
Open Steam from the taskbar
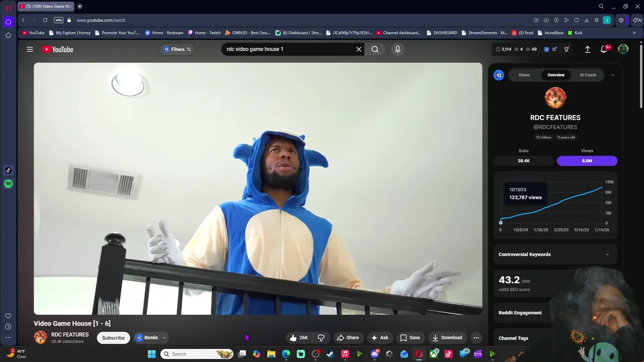point(330,354)
